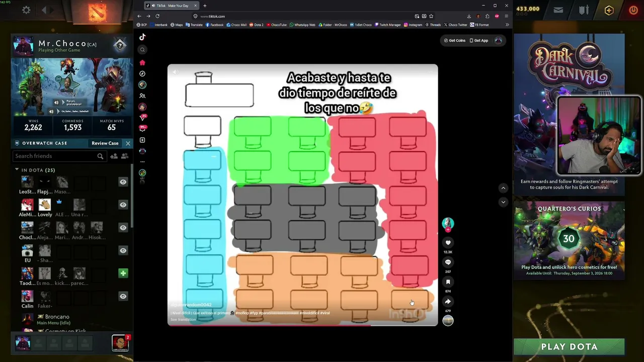Open Firefox application menu
This screenshot has width=644, height=362.
pyautogui.click(x=506, y=16)
